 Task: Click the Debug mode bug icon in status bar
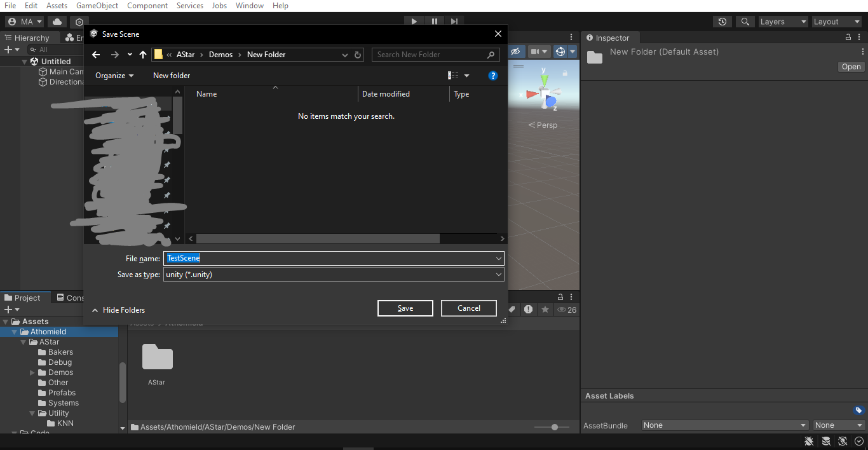(809, 441)
